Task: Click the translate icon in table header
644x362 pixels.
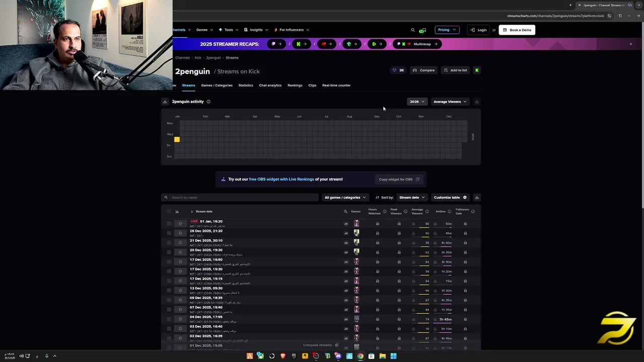Action: coord(346,212)
